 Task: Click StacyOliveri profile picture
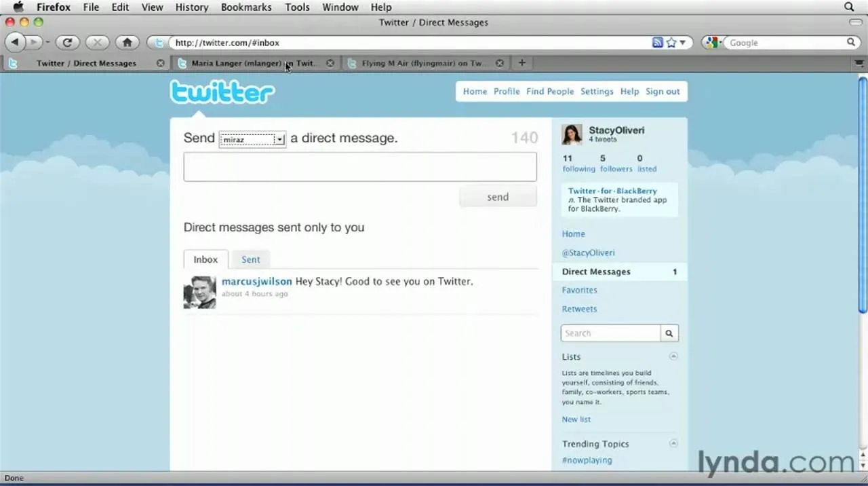(572, 134)
